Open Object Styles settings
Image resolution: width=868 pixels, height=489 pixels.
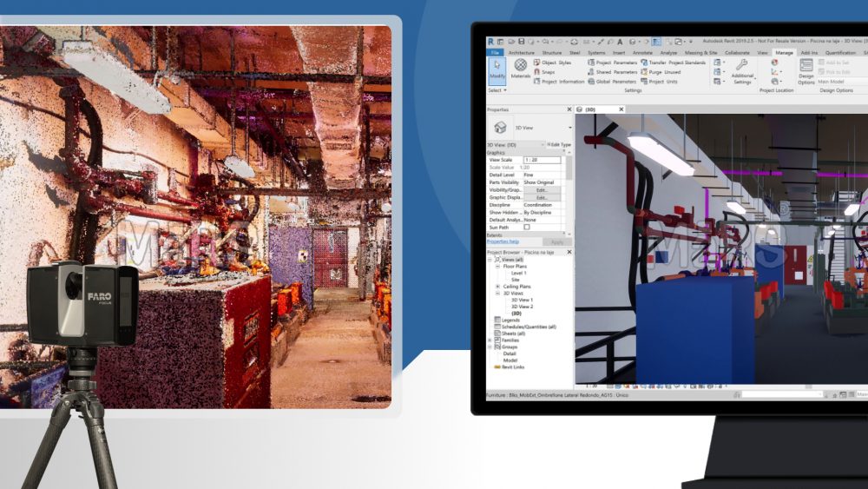coord(556,63)
